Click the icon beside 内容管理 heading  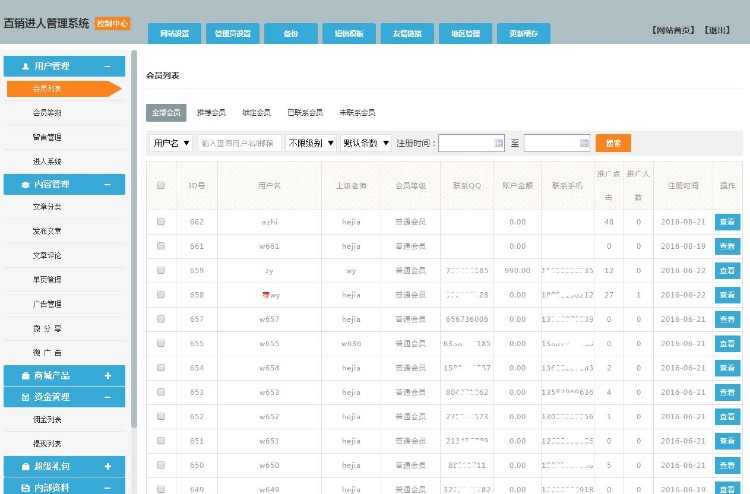pyautogui.click(x=25, y=185)
